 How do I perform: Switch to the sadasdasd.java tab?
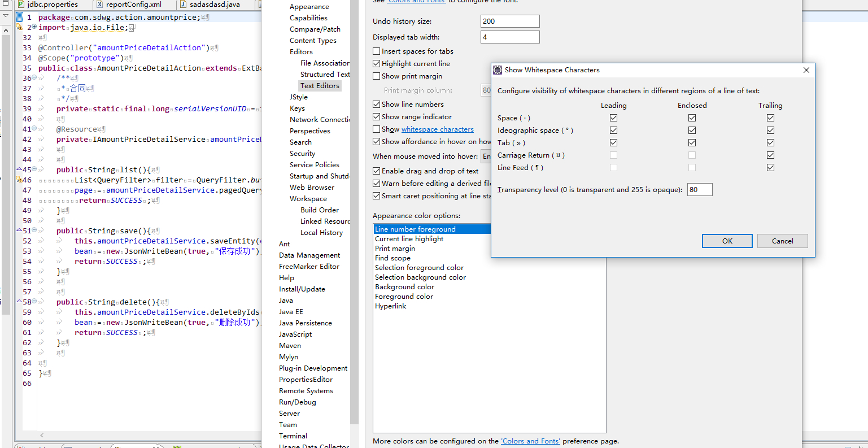(x=215, y=5)
